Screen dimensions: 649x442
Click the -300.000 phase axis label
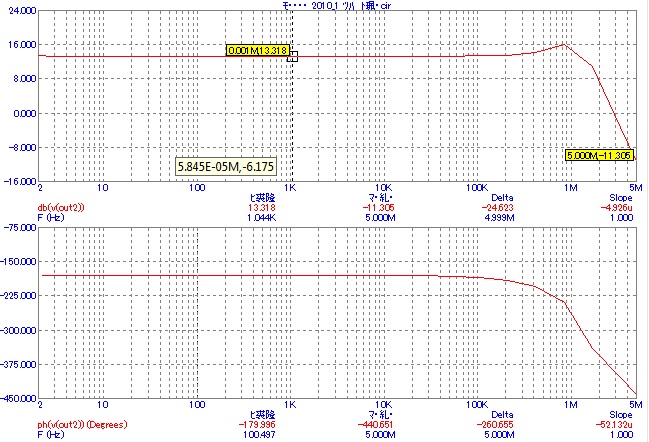coord(19,330)
